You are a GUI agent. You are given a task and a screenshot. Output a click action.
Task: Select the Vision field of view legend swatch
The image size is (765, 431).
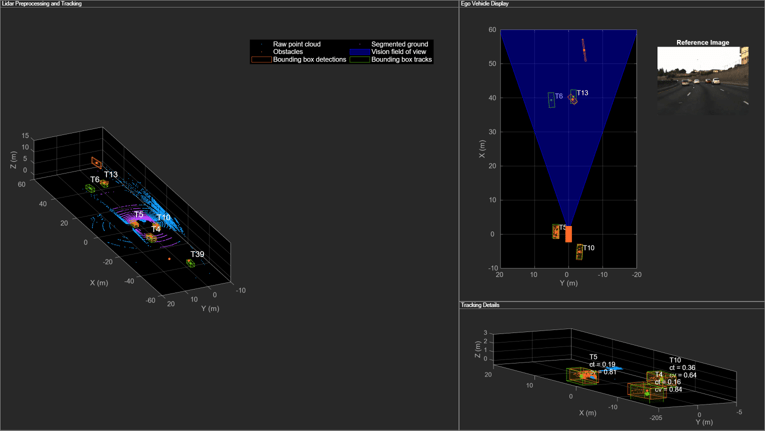click(359, 52)
